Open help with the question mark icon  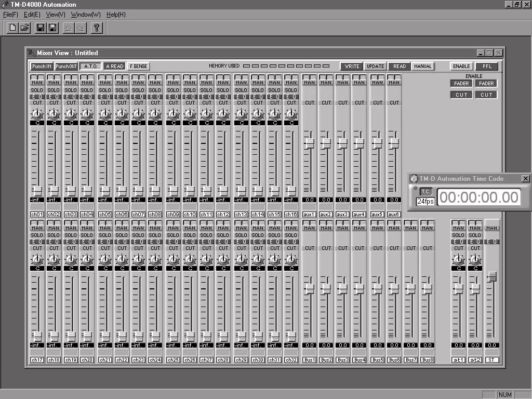[x=97, y=28]
